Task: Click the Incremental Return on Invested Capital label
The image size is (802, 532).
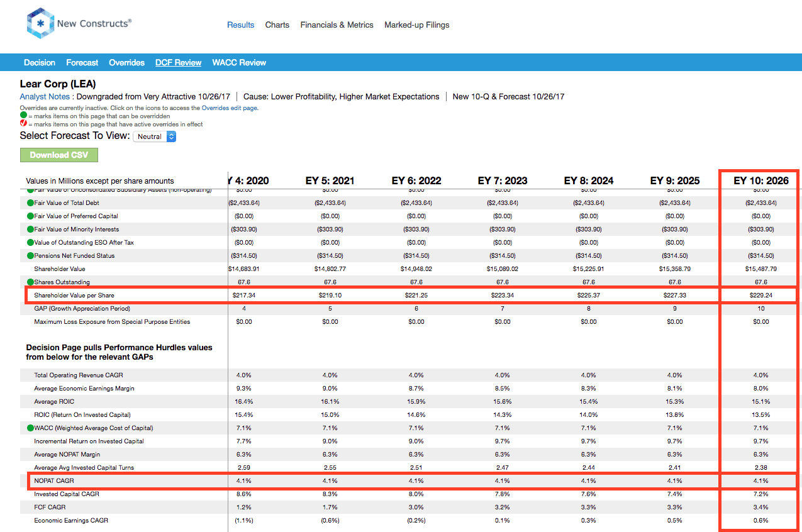Action: 89,441
